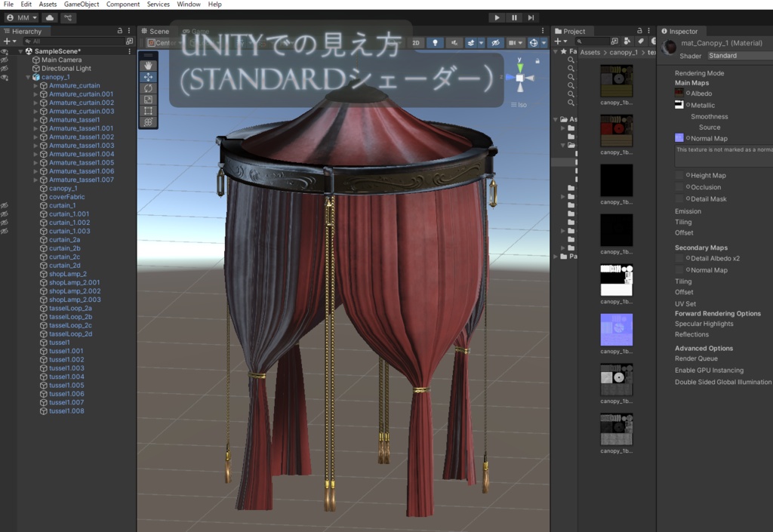Viewport: 773px width, 532px height.
Task: Select the combined Transform tool
Action: [x=148, y=122]
